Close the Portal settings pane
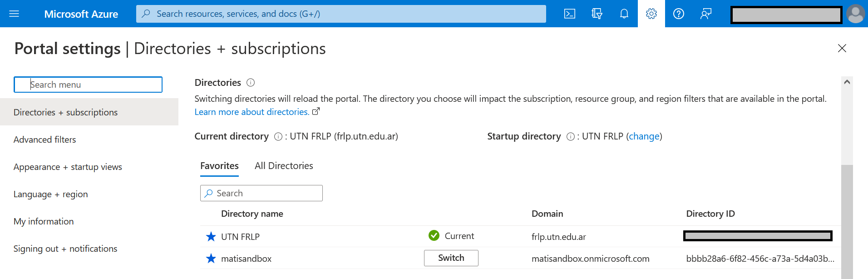The width and height of the screenshot is (868, 279). click(x=842, y=48)
